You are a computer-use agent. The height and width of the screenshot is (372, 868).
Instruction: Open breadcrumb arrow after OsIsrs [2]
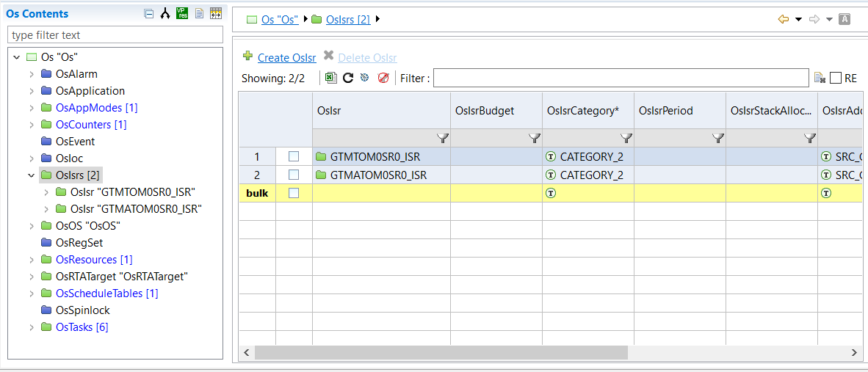[x=378, y=19]
